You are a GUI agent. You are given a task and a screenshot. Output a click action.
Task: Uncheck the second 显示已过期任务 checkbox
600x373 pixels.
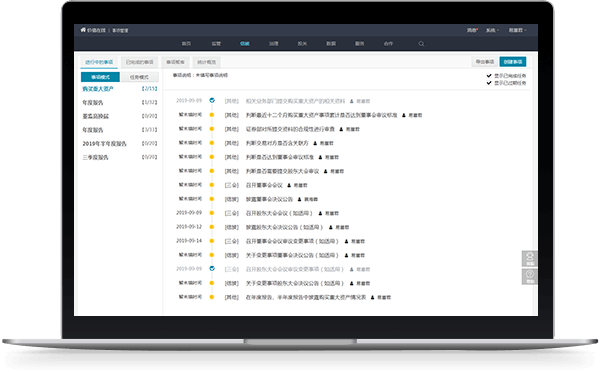[489, 83]
